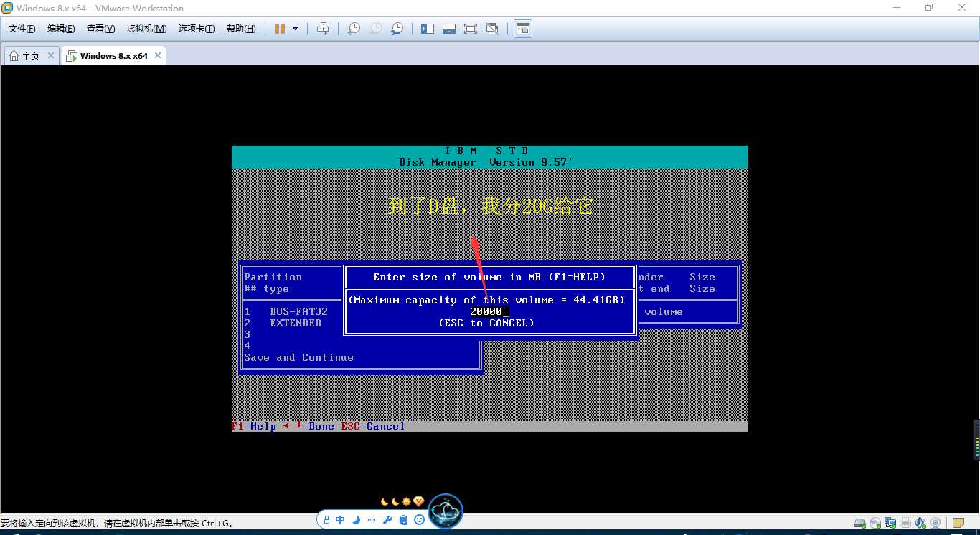
Task: Click the 20000 volume size input field
Action: [x=489, y=311]
